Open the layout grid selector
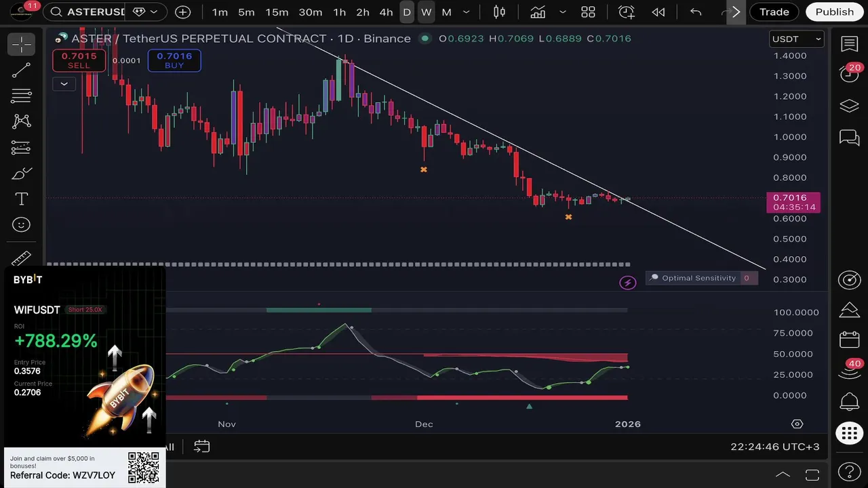Viewport: 868px width, 488px height. pos(588,12)
